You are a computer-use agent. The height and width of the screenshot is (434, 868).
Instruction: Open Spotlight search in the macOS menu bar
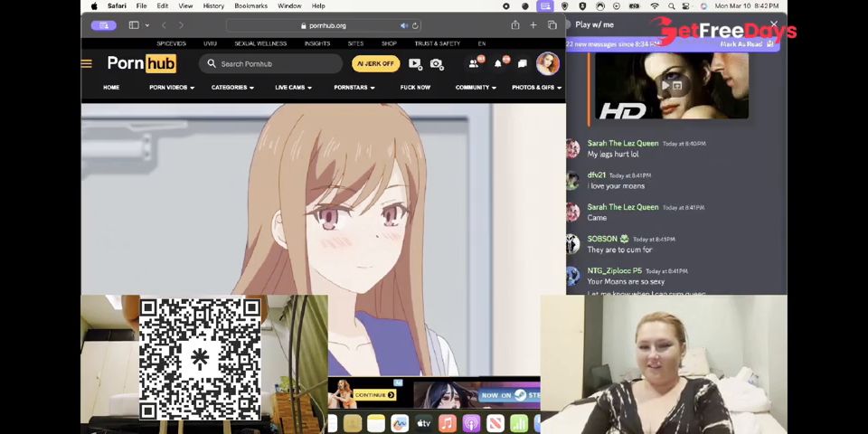pyautogui.click(x=671, y=6)
